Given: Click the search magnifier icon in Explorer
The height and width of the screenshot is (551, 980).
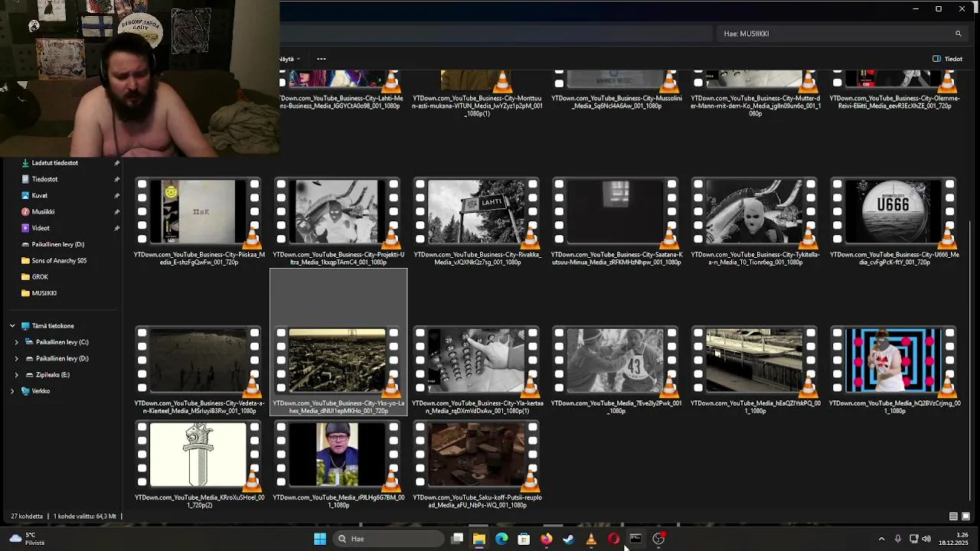Looking at the screenshot, I should click(958, 34).
